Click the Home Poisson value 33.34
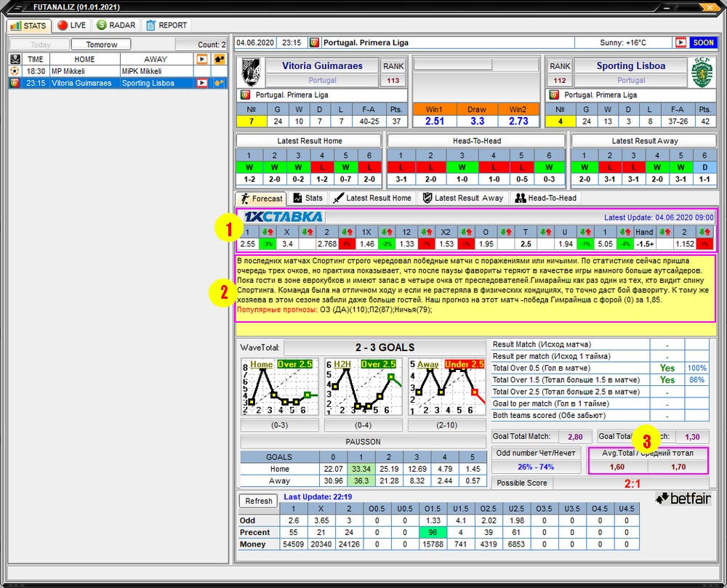Viewport: 727px width, 588px height. tap(361, 469)
